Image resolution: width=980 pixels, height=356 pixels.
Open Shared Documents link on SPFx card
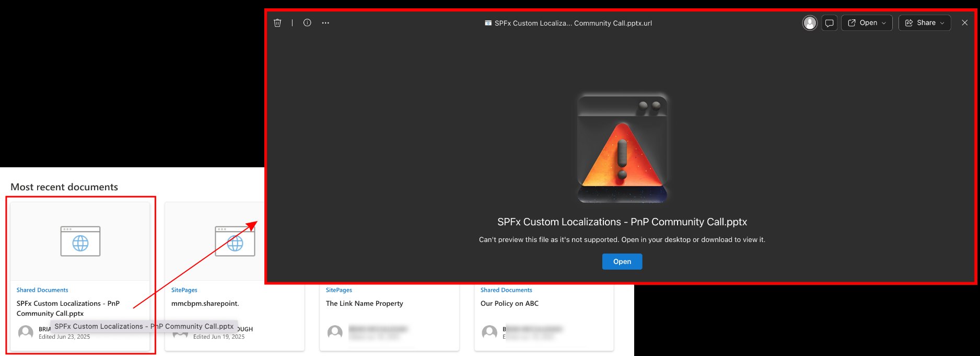coord(42,290)
